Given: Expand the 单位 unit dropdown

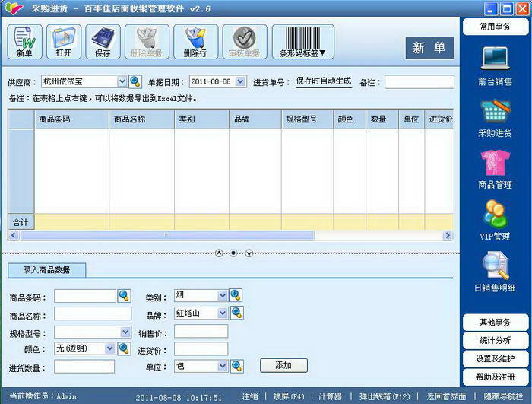Looking at the screenshot, I should (x=222, y=366).
